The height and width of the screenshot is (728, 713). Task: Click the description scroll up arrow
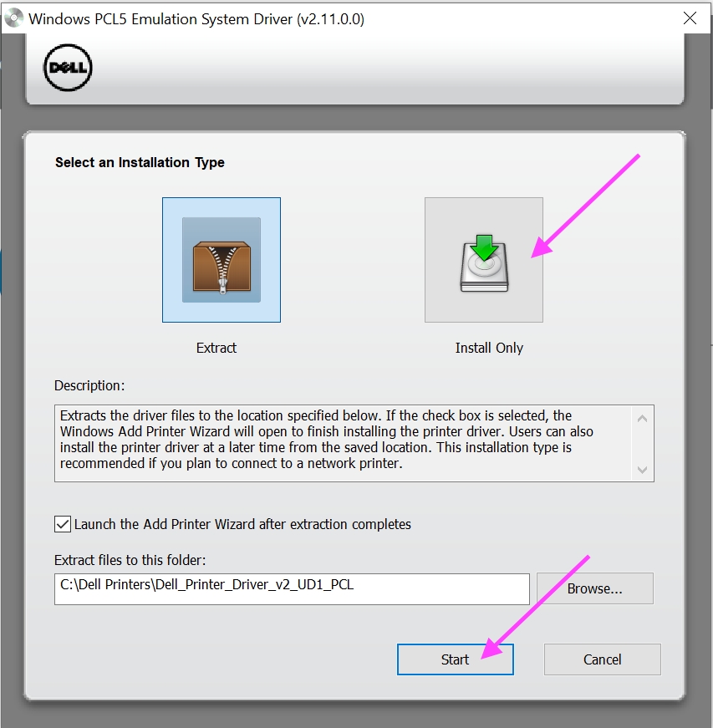point(643,419)
